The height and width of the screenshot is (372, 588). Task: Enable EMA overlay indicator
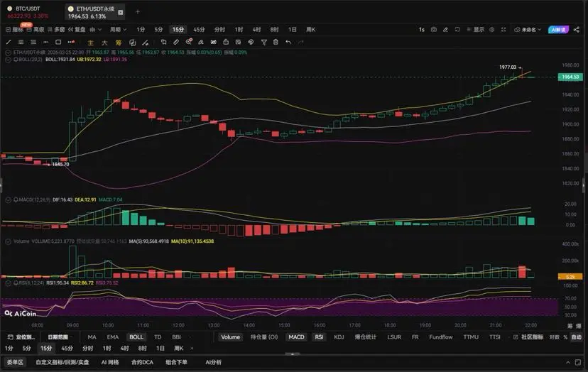(112, 337)
